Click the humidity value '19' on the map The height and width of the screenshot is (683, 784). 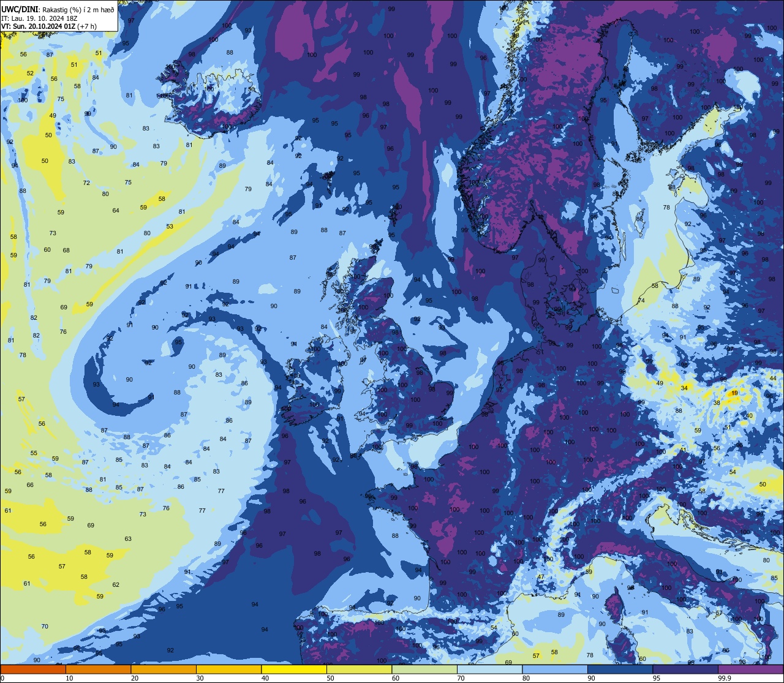[x=735, y=393]
